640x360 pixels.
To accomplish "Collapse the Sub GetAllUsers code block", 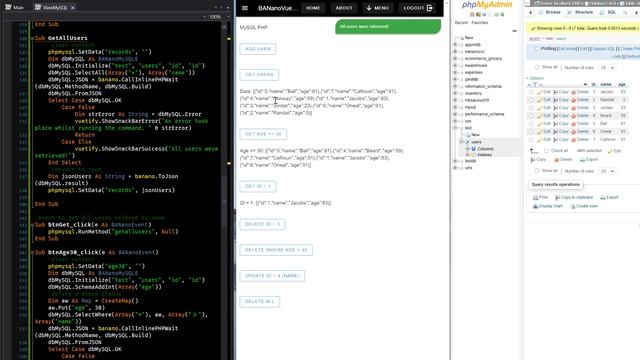I will [32, 38].
